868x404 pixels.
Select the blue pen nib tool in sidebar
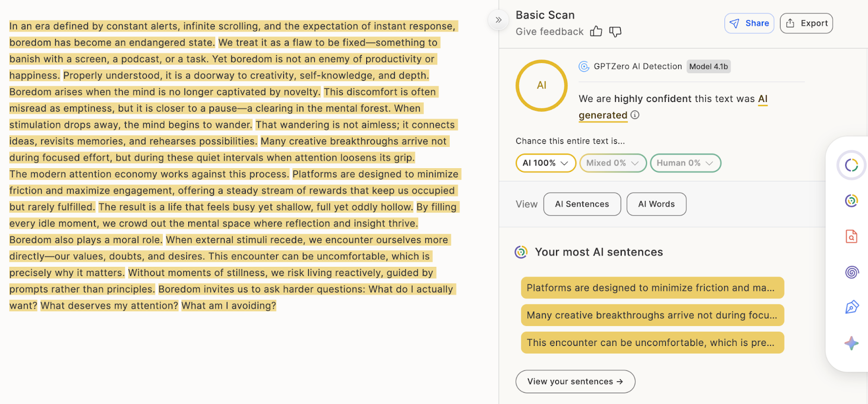851,307
